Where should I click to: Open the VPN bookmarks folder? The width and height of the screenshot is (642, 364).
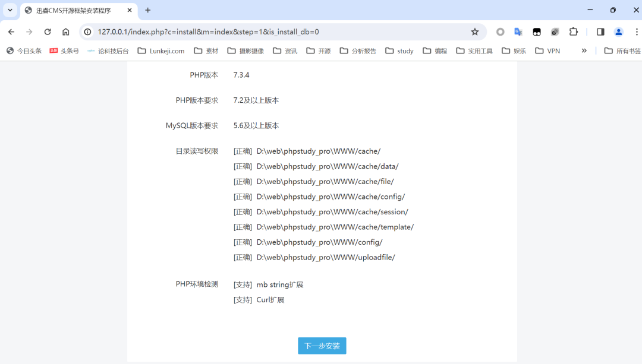coord(547,51)
